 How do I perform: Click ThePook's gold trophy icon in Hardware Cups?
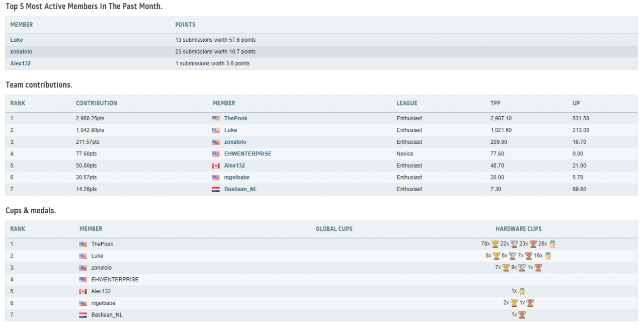point(495,244)
